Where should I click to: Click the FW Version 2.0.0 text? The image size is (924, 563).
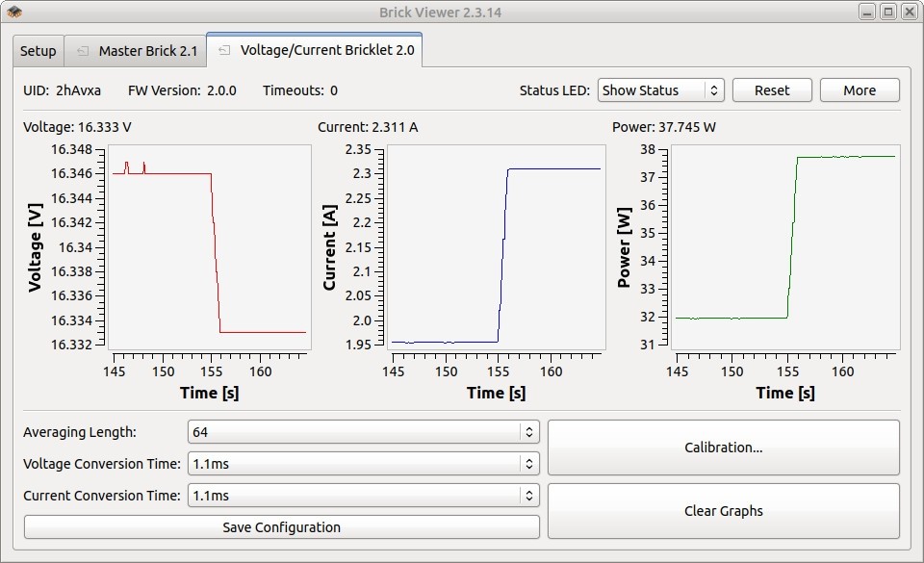click(182, 90)
